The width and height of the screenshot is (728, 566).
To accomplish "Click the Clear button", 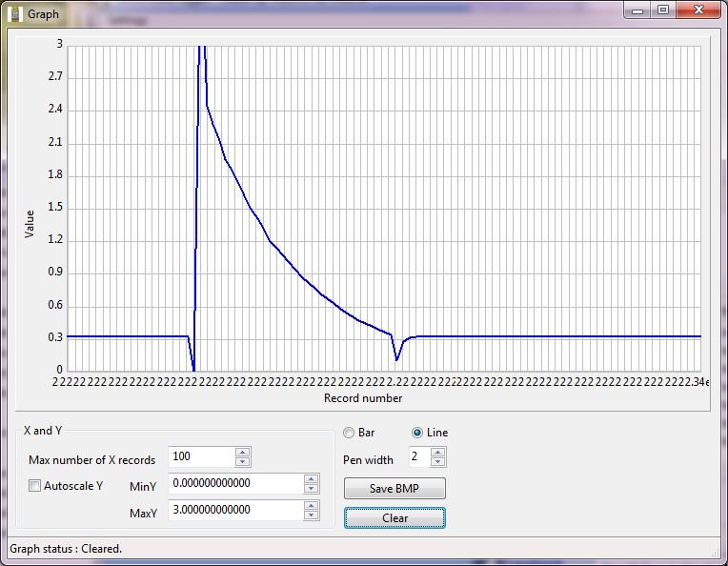I will pos(394,518).
